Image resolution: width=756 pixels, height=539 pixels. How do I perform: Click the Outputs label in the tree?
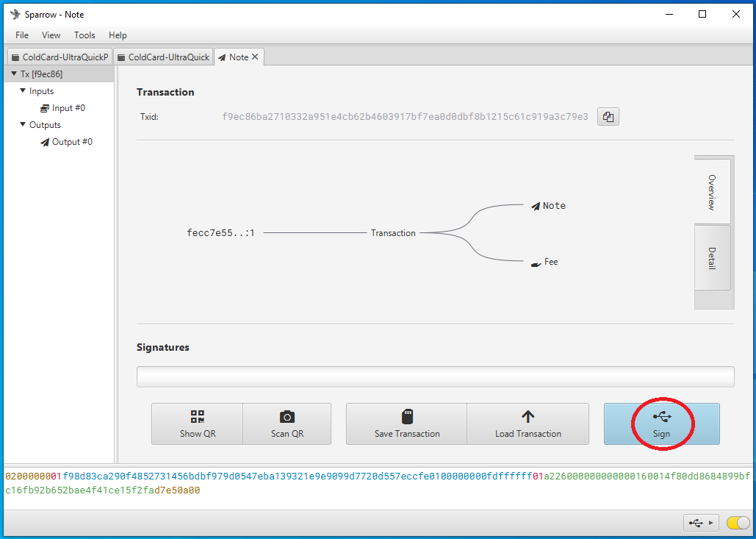click(x=45, y=124)
